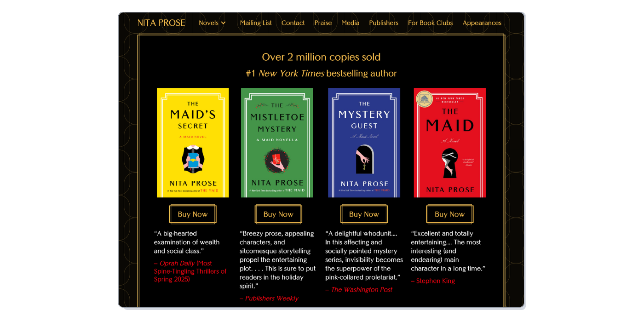Click the wreath illustration on Mistletoe Mystery cover
This screenshot has width=644, height=322.
tap(277, 161)
